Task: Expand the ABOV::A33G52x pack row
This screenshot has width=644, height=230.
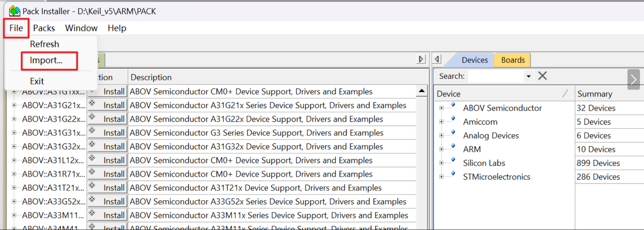Action: 14,202
